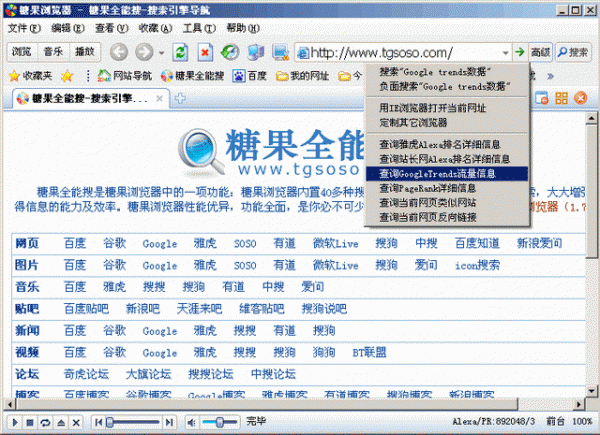This screenshot has width=600, height=435.
Task: Open the 工具(T) menu
Action: pos(199,28)
